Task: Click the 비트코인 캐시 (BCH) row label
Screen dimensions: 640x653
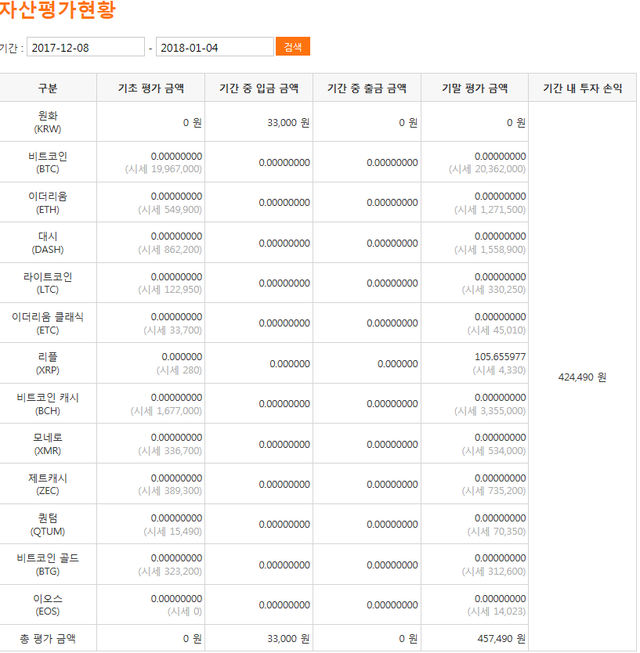Action: click(x=47, y=404)
